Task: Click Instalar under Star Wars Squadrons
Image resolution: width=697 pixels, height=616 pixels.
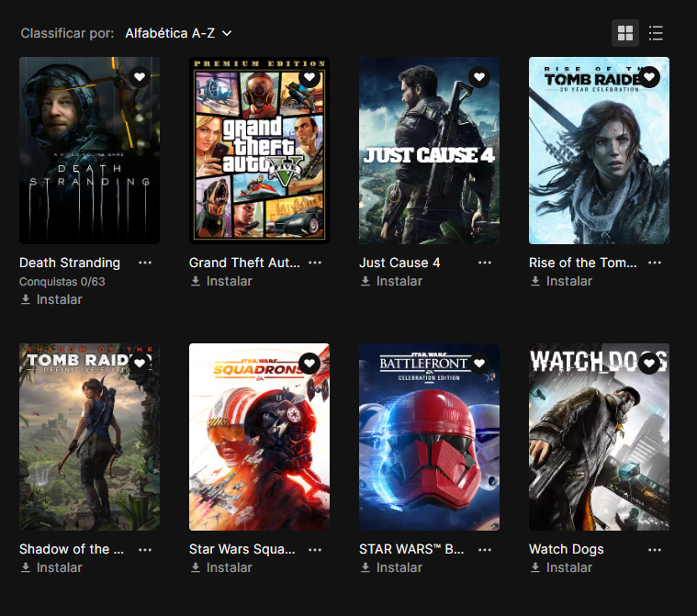Action: [221, 567]
